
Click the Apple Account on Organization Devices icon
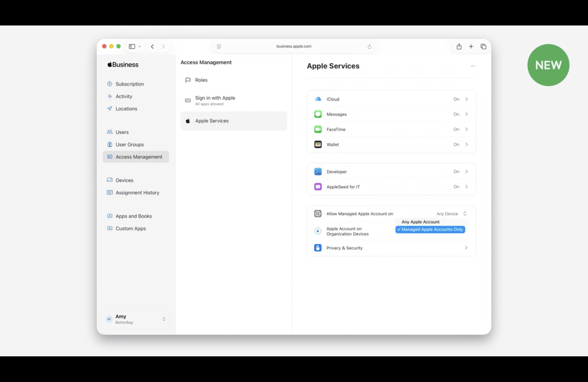(318, 231)
